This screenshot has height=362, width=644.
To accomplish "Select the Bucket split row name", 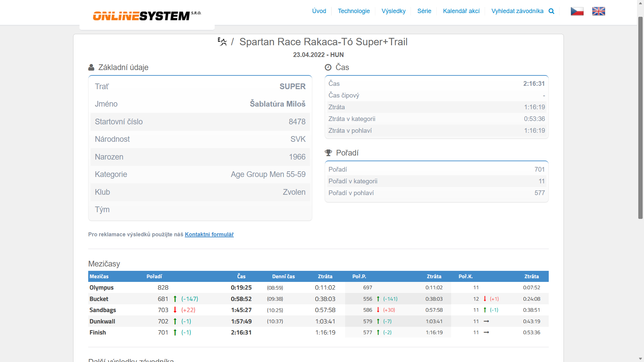I will (x=99, y=299).
